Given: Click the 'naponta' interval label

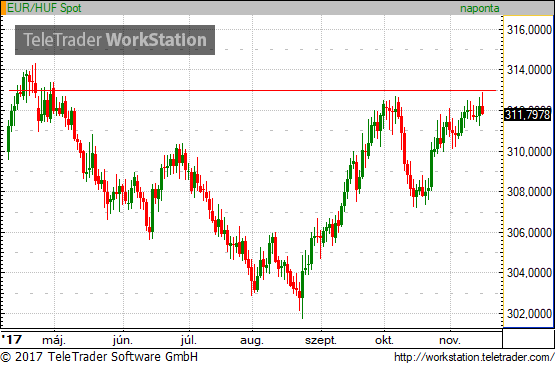Looking at the screenshot, I should 480,8.
